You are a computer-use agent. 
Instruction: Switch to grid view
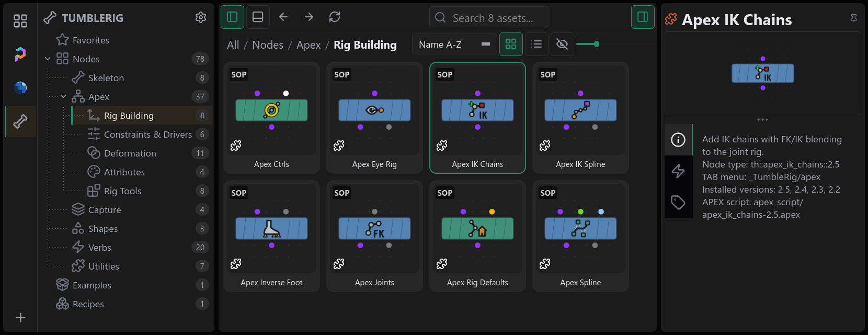point(511,44)
